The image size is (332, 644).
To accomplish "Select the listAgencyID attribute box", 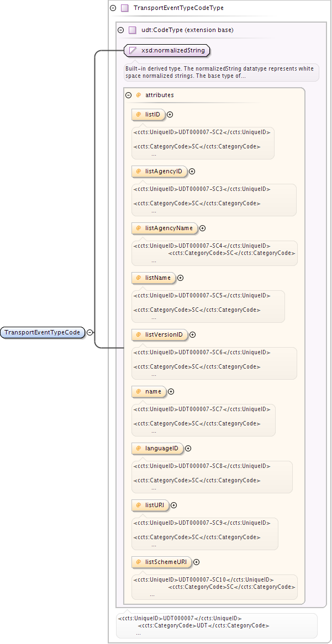I will point(160,171).
